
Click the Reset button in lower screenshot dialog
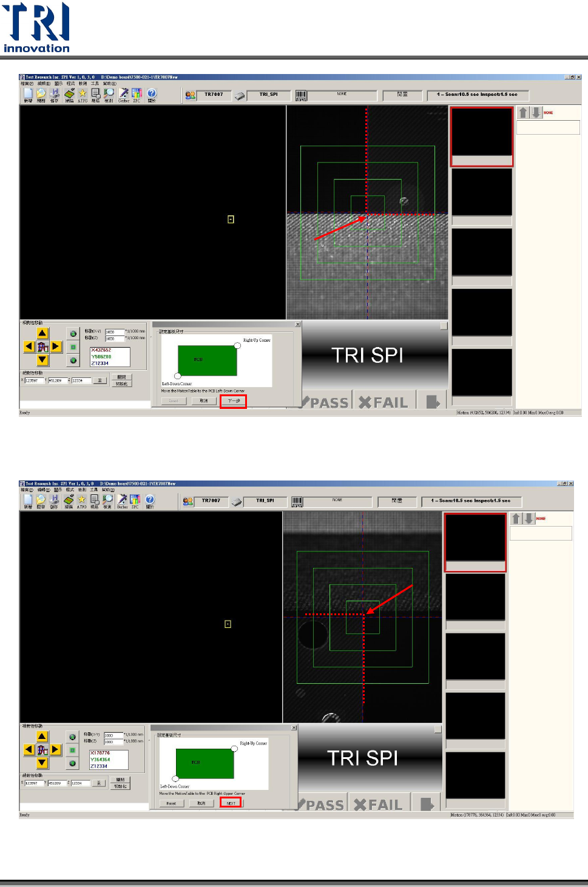pos(171,803)
